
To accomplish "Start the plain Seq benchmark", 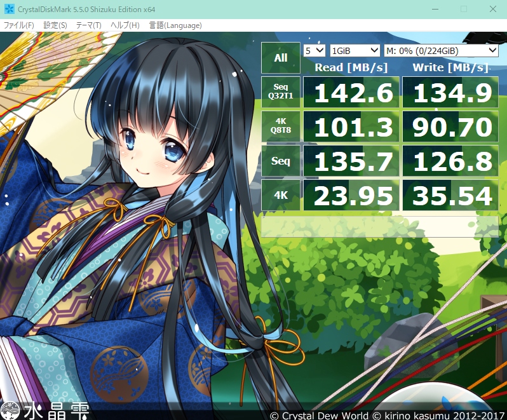I will click(280, 161).
